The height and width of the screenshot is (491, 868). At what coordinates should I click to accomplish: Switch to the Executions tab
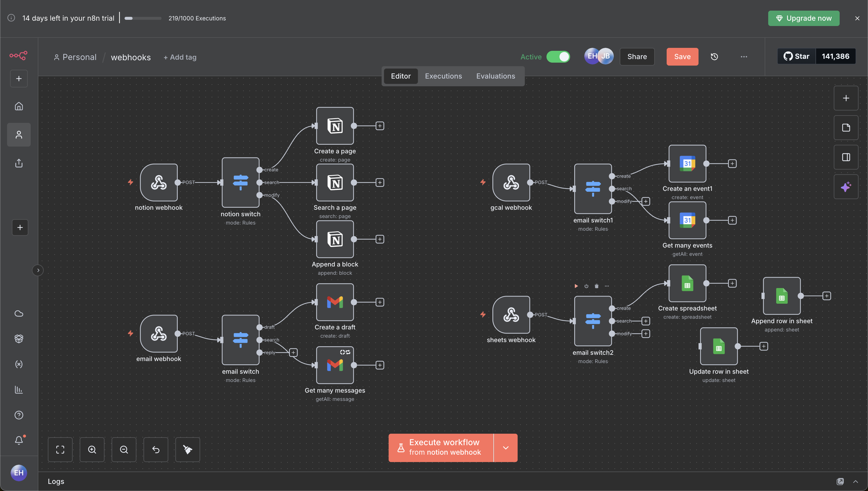pyautogui.click(x=443, y=76)
